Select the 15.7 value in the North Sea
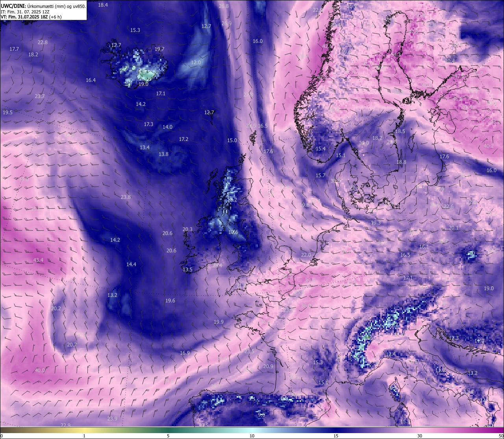Viewport: 504px width, 439px height. click(321, 175)
